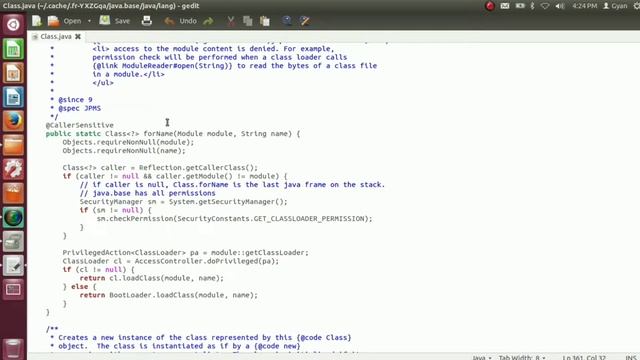Switch to gedit text editor dock icon
Image resolution: width=640 pixels, height=360 pixels.
tap(13, 266)
